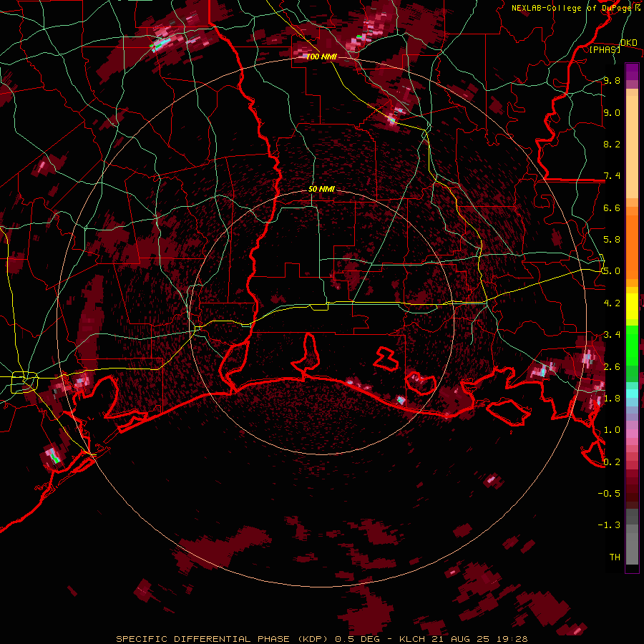Click the [PHAS] units label above legend
The image size is (644, 644).
605,49
